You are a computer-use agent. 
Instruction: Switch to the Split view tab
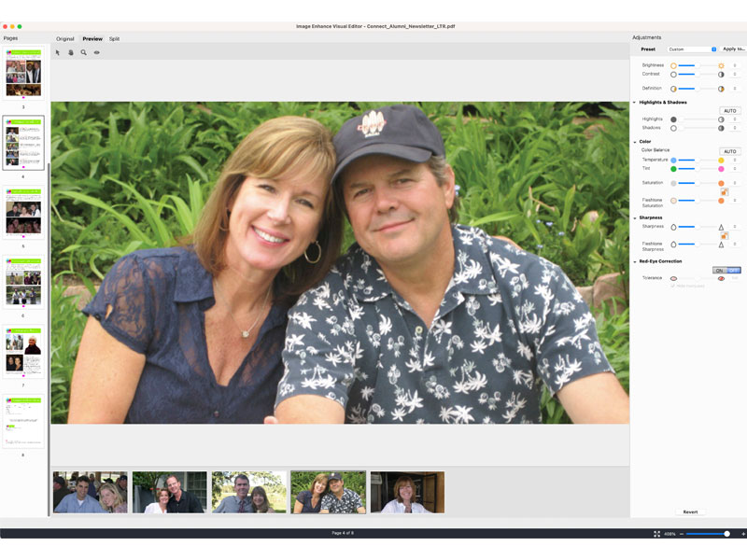pos(114,39)
